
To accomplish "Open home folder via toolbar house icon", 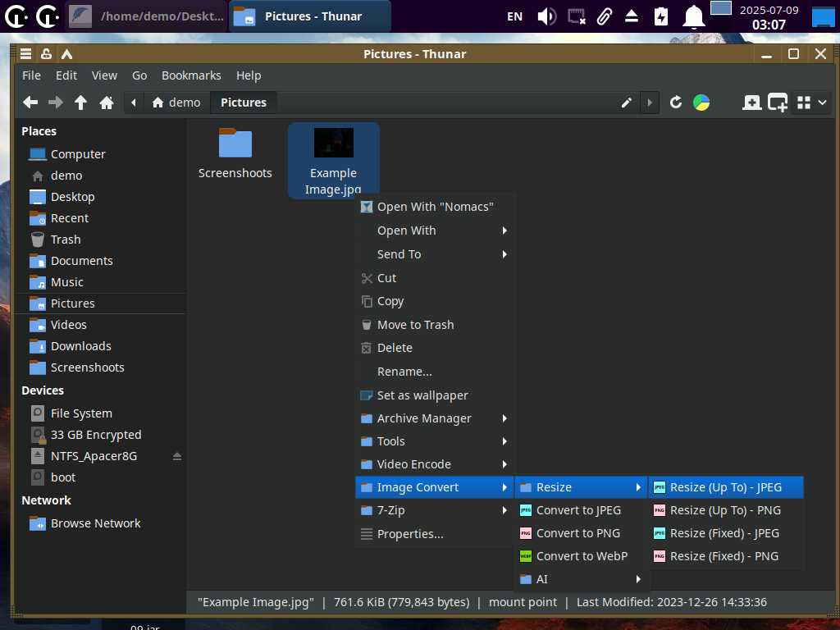I will pos(107,102).
